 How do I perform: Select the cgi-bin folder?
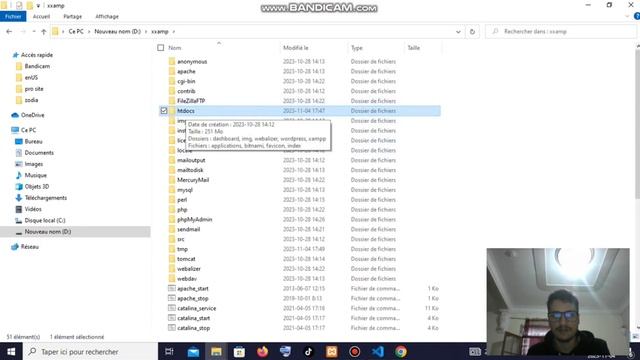click(x=186, y=81)
